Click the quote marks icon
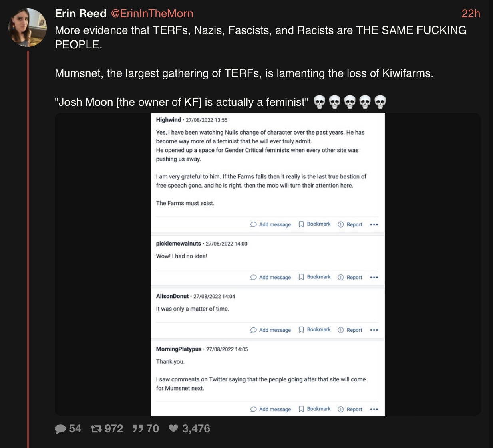Image resolution: width=493 pixels, height=448 pixels. coord(137,428)
